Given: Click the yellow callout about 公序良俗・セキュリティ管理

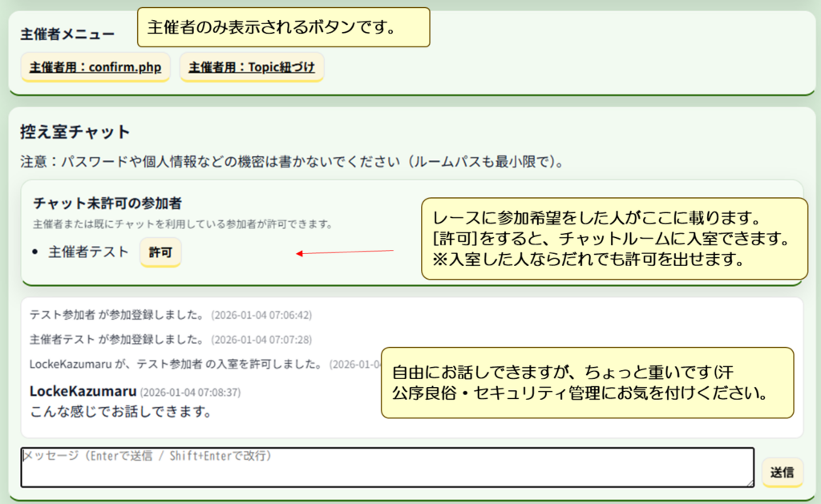Looking at the screenshot, I should [587, 383].
